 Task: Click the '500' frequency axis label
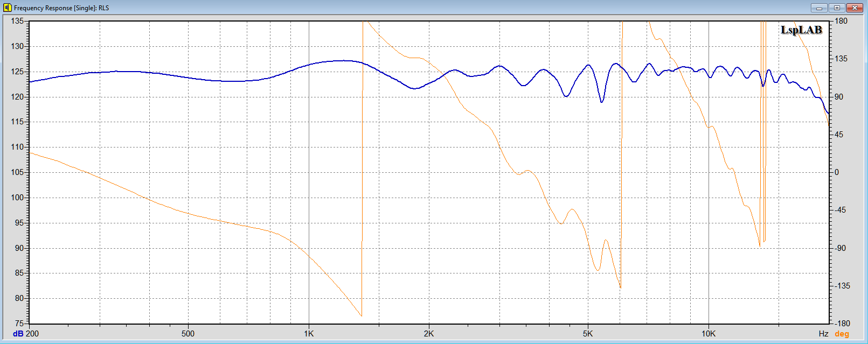click(x=188, y=334)
